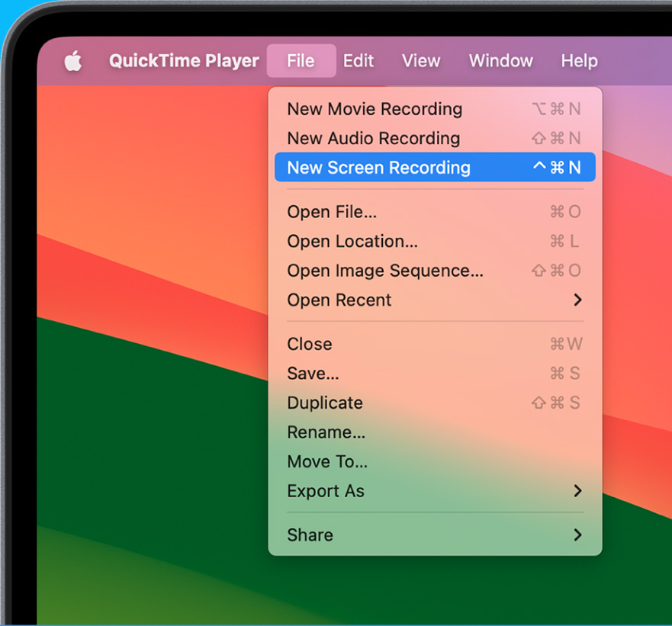This screenshot has width=672, height=626.
Task: Expand the Open Recent submenu
Action: (x=339, y=300)
